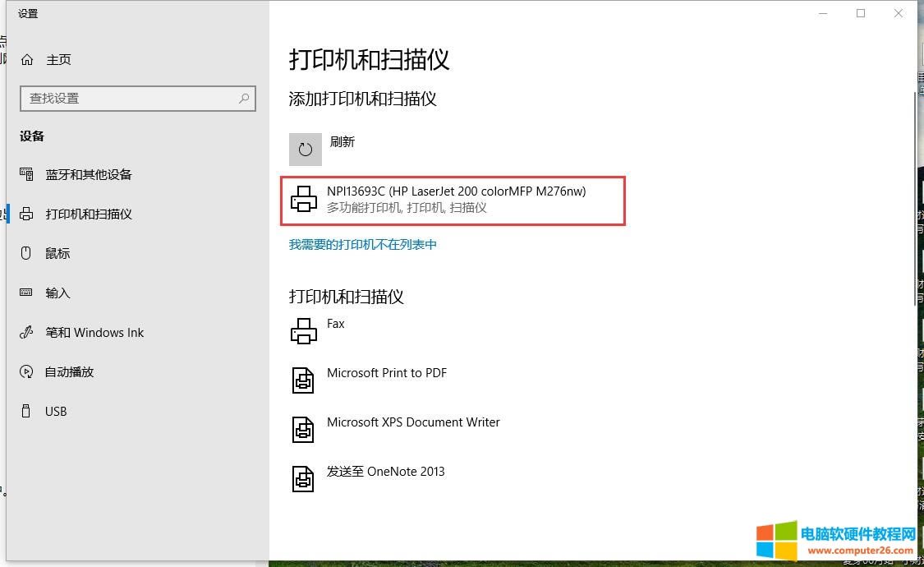Click the 刷新 refresh button
This screenshot has width=924, height=567.
(x=342, y=141)
